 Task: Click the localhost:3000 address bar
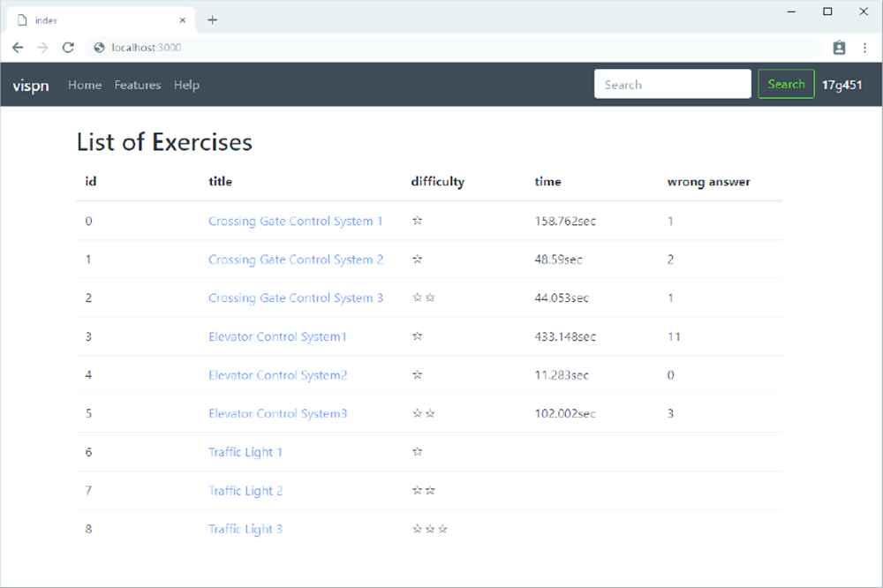click(x=441, y=48)
